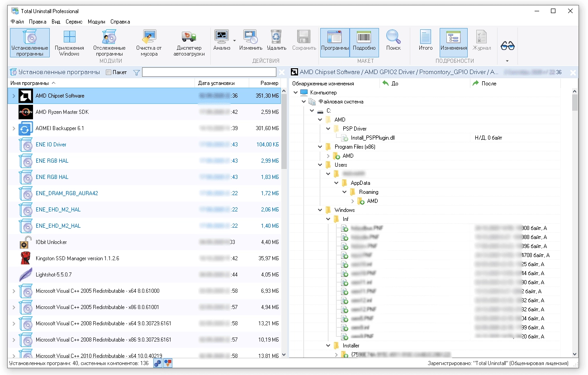Sort by Дата установки column header
Screen dimensions: 588x375
click(222, 83)
